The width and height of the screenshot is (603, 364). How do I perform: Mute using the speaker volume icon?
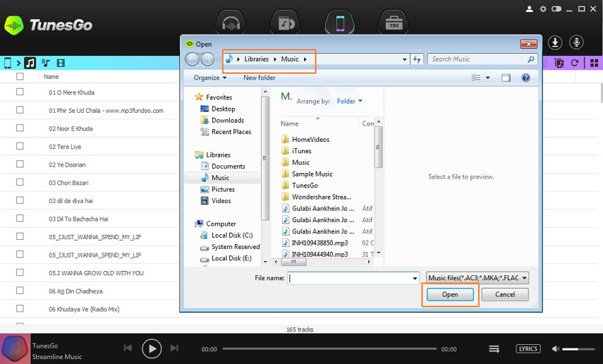pos(555,349)
